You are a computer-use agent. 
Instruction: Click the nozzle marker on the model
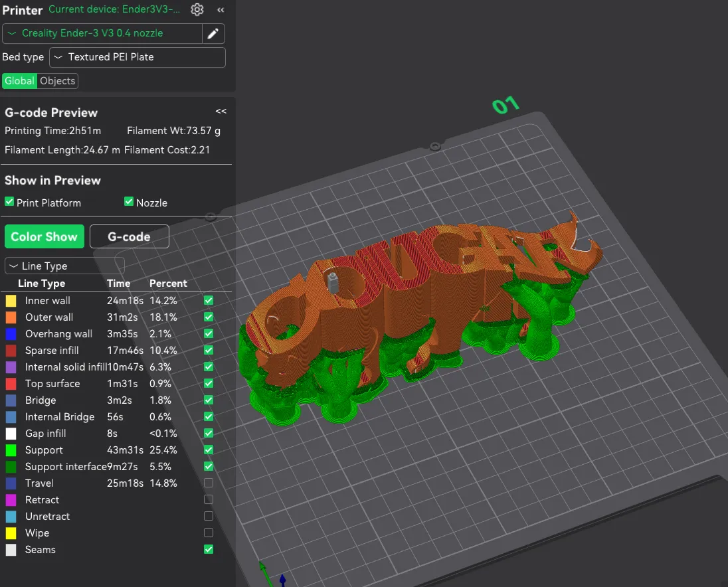click(x=333, y=282)
